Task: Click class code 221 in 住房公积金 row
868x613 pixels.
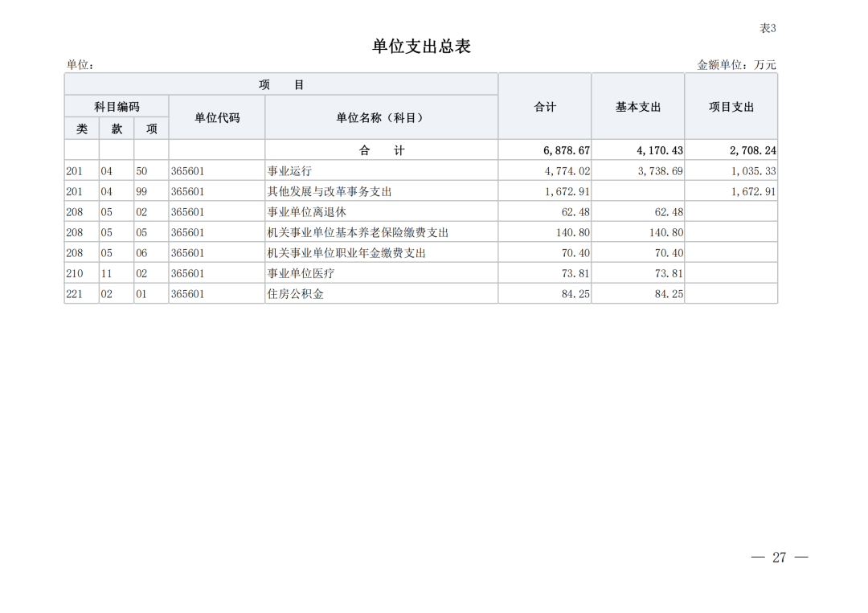Action: [74, 294]
